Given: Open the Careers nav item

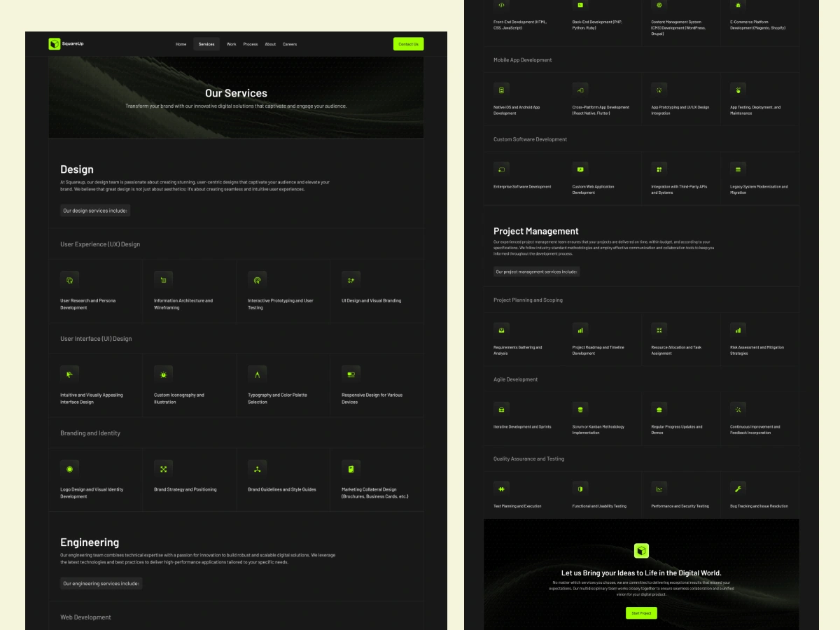Looking at the screenshot, I should 290,44.
